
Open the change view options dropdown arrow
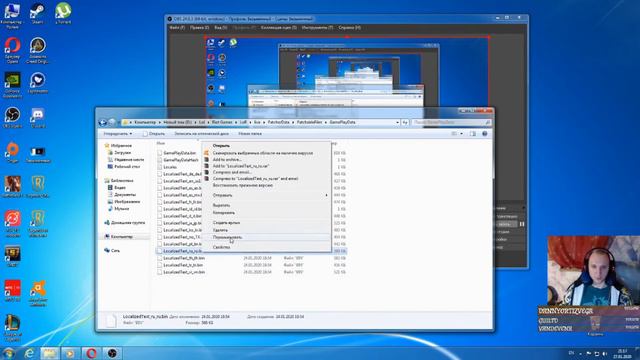(x=462, y=134)
